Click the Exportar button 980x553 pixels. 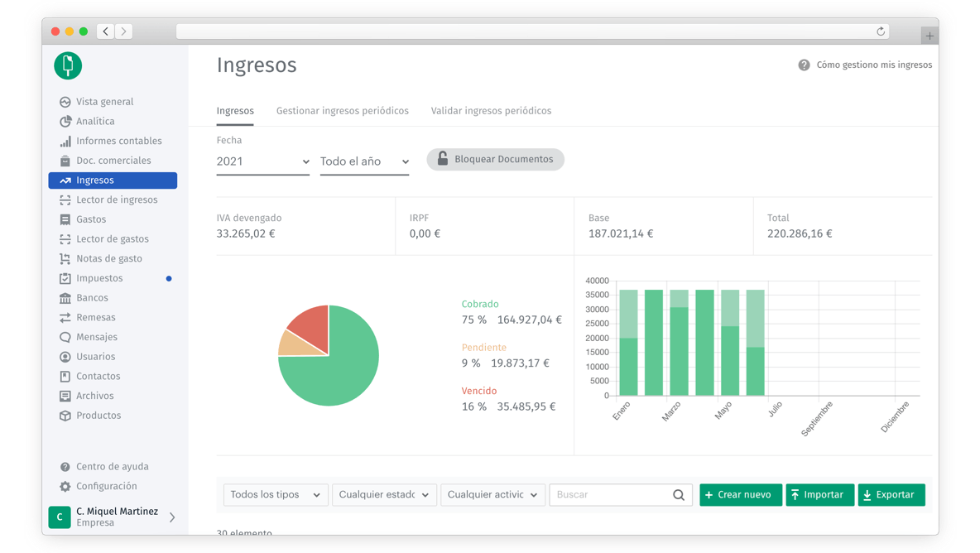(891, 495)
